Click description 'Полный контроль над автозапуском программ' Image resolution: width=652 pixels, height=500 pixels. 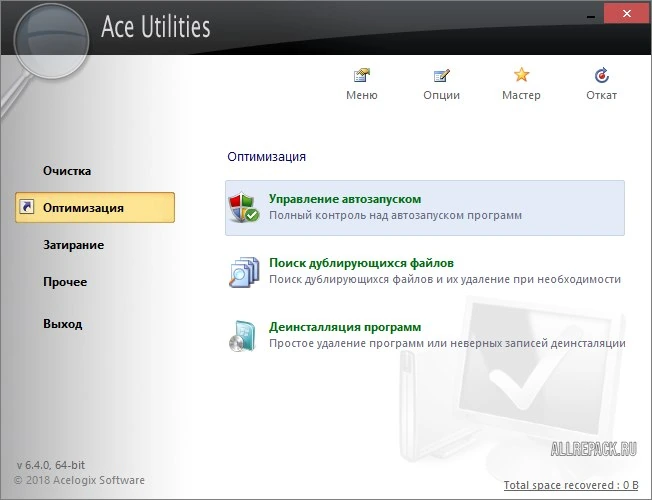pos(395,215)
